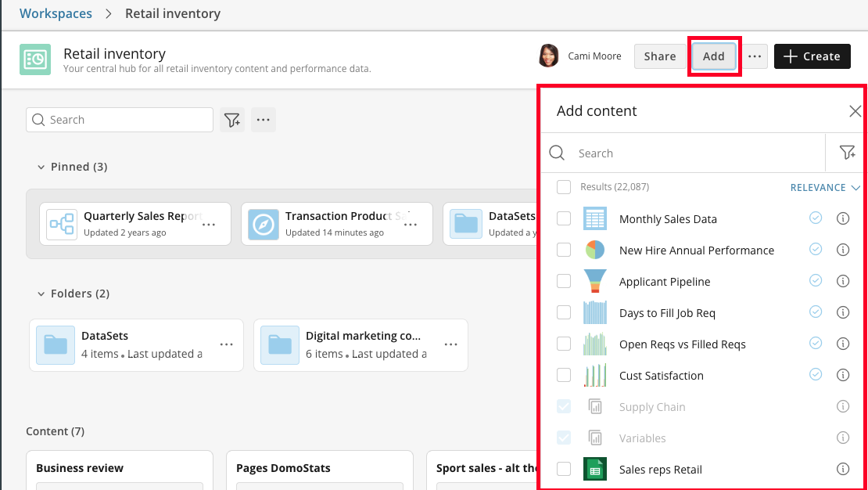Check the Days to Fill Job Req checkbox

564,312
